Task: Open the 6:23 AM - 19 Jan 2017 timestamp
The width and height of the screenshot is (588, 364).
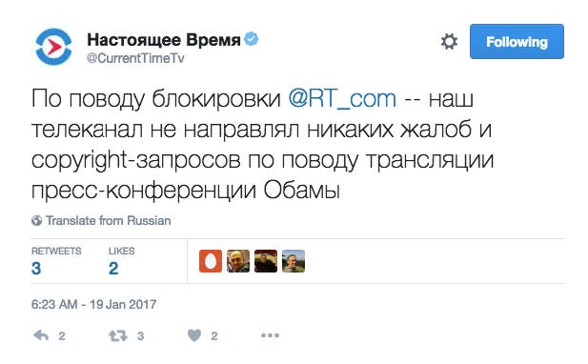Action: [93, 304]
